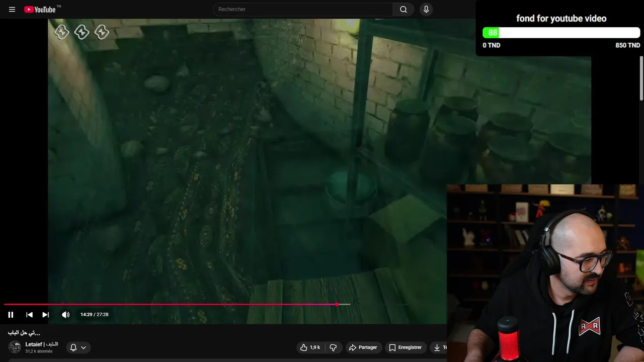Click the Partager share button
Screen dimensions: 644x362
click(363, 347)
